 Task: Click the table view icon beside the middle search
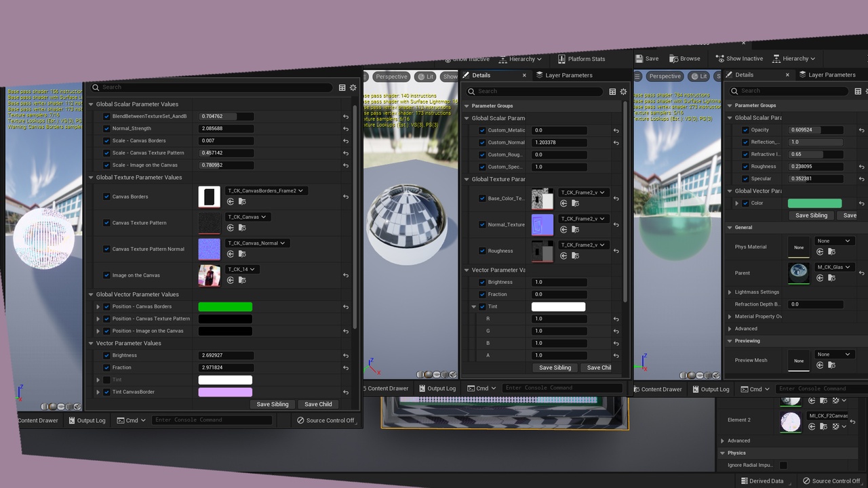612,91
